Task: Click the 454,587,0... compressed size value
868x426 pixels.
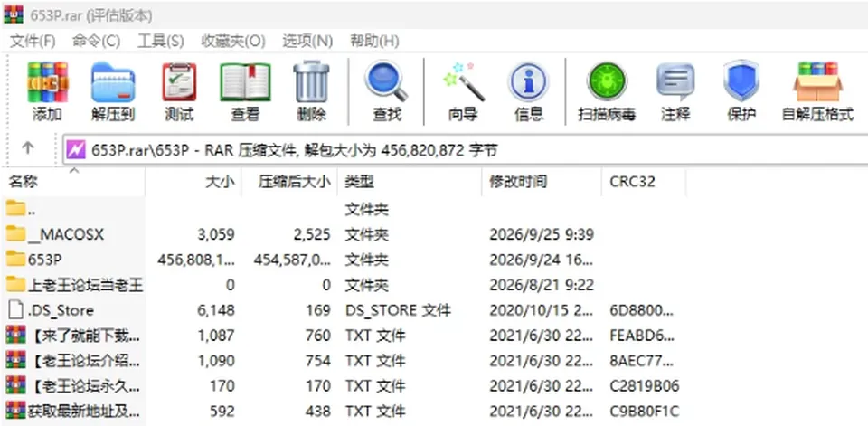Action: (x=292, y=260)
